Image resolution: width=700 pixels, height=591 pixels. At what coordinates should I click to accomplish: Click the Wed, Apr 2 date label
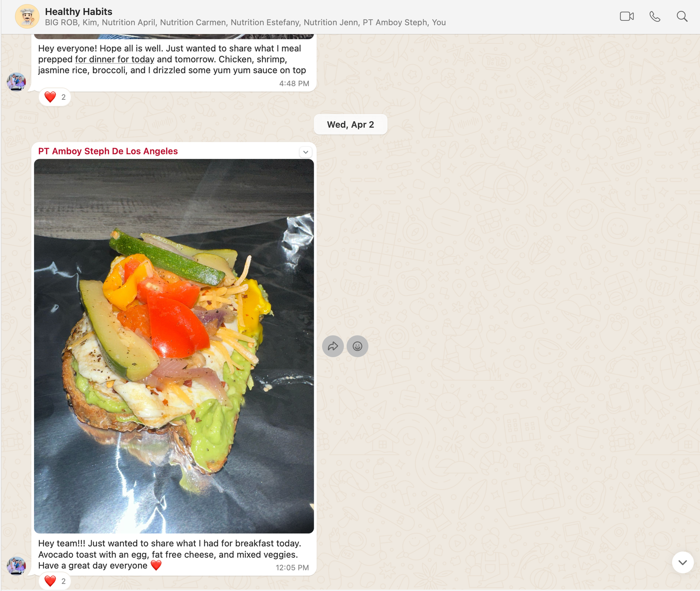click(350, 125)
